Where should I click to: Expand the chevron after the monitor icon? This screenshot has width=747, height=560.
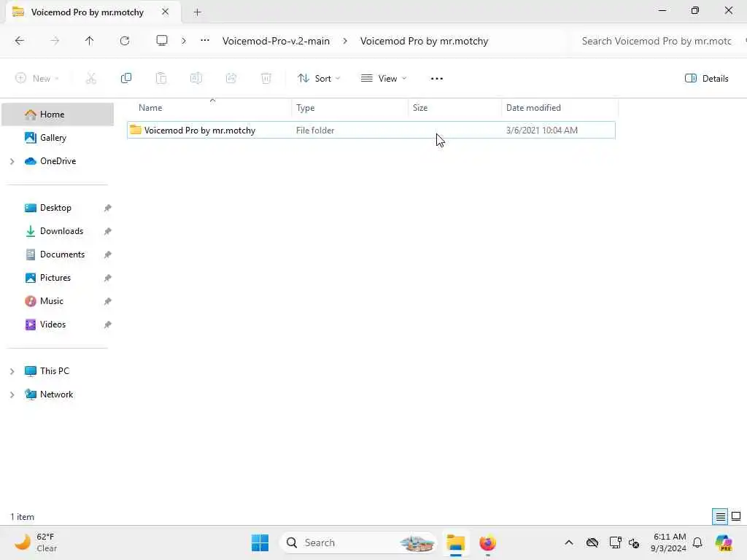coord(184,41)
